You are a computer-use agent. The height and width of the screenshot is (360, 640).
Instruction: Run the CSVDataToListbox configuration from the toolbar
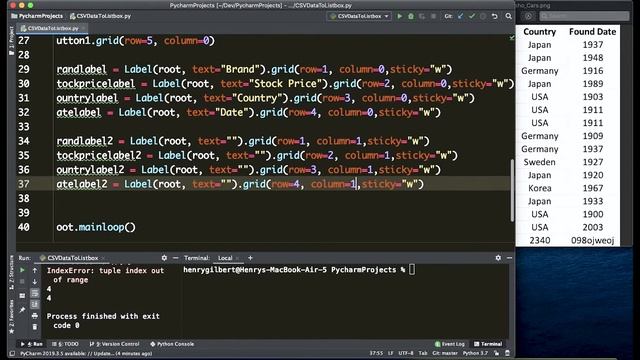point(400,16)
